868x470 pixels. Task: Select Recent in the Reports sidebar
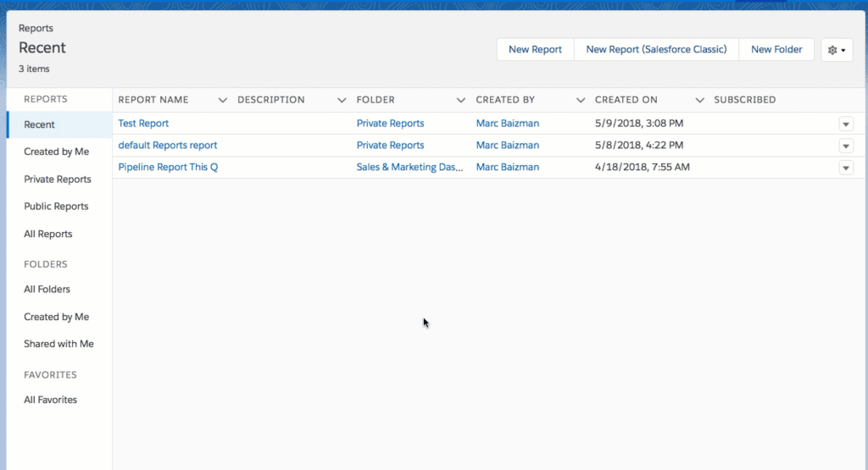(40, 124)
